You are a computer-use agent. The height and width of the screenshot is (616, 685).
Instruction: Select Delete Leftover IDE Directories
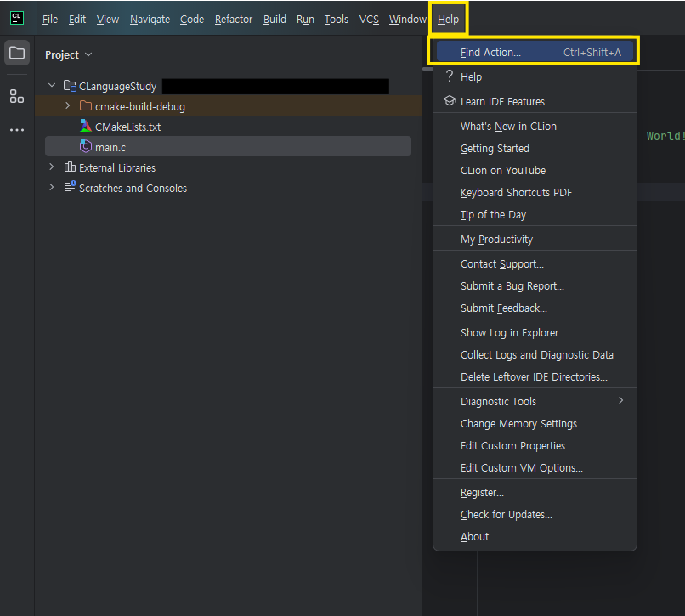point(535,376)
